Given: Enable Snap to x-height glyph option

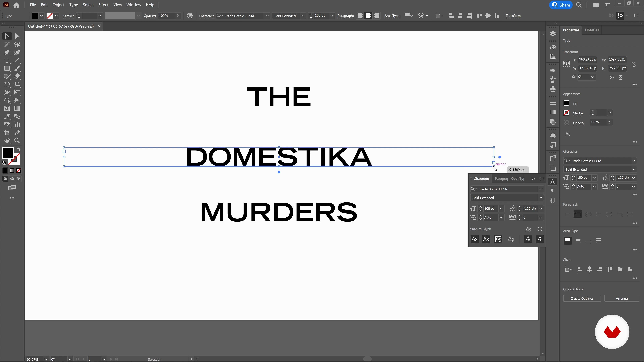Looking at the screenshot, I should [x=486, y=239].
